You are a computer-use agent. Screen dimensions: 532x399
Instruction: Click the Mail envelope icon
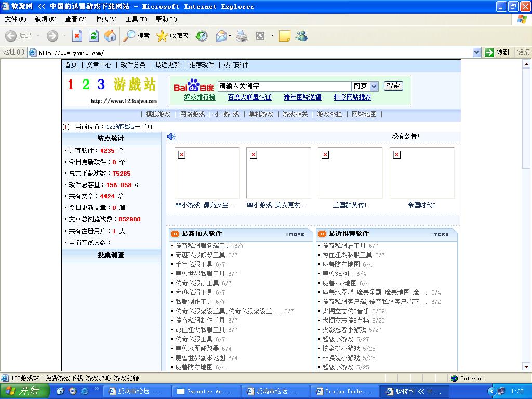coord(221,36)
